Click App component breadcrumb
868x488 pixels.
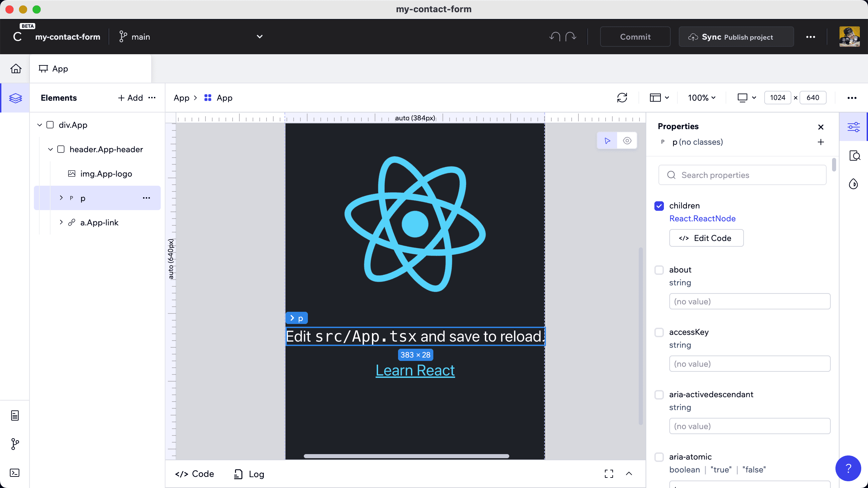[218, 98]
